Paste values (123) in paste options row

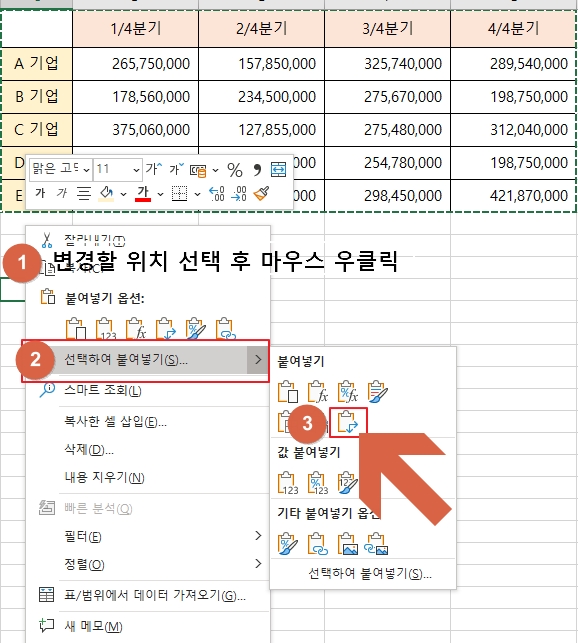[x=105, y=329]
